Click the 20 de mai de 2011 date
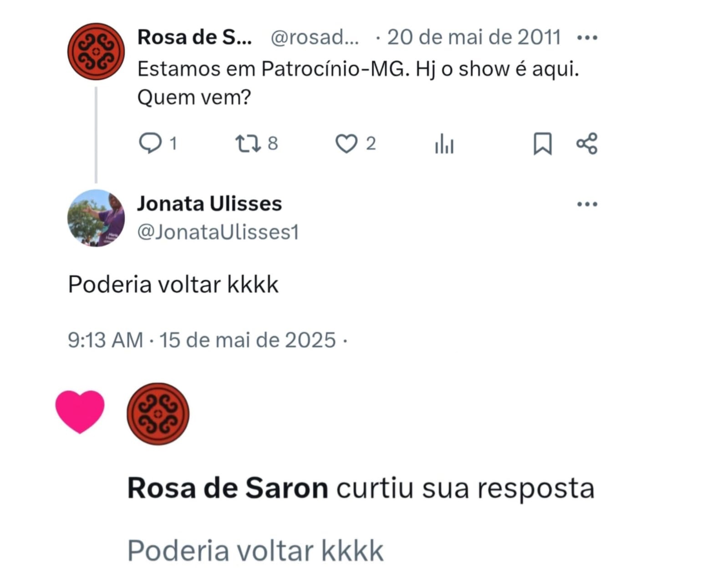 click(x=474, y=37)
